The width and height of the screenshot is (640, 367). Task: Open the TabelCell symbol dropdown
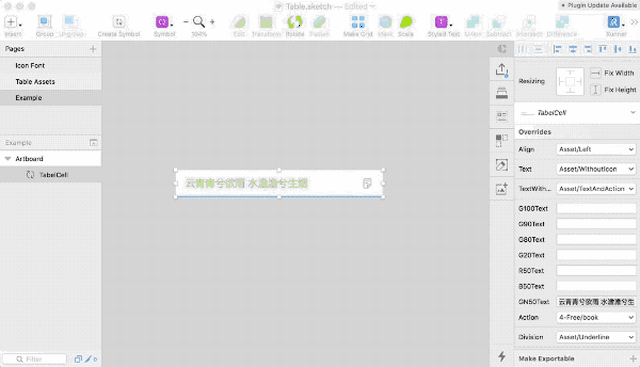pyautogui.click(x=577, y=113)
